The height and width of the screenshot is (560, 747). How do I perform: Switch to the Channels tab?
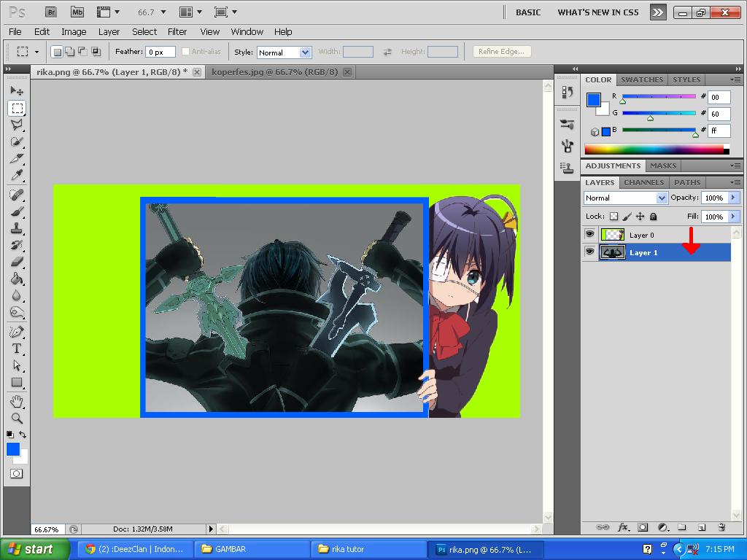point(643,182)
